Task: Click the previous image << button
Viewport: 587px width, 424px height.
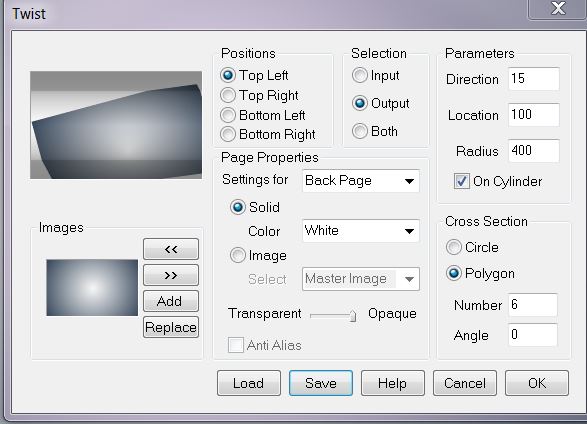Action: 171,249
